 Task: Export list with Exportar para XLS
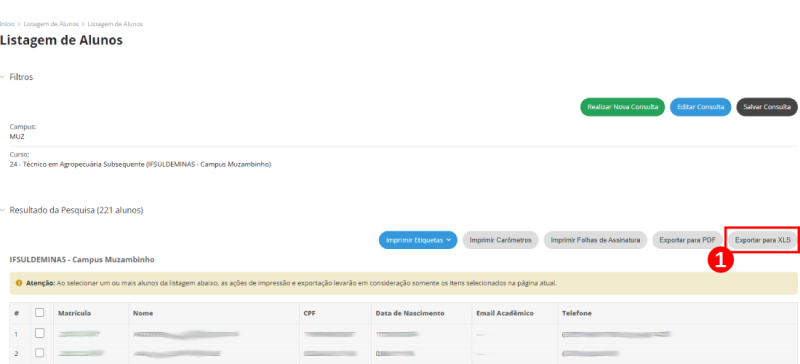762,240
